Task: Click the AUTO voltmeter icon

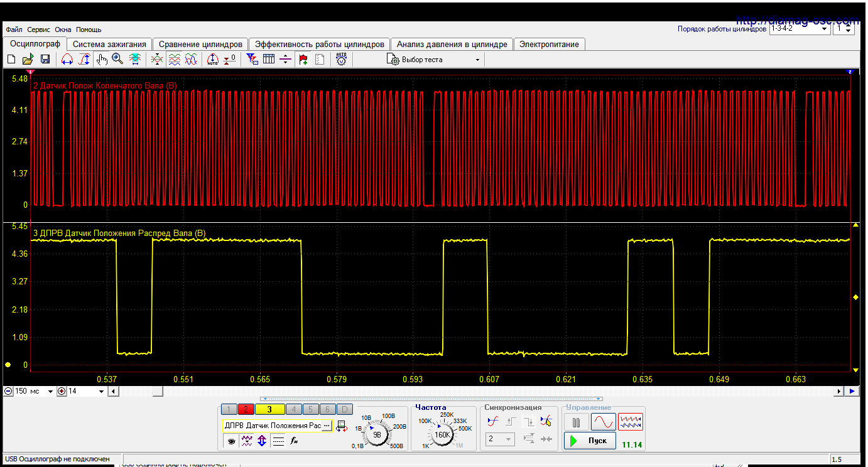Action: pyautogui.click(x=341, y=59)
